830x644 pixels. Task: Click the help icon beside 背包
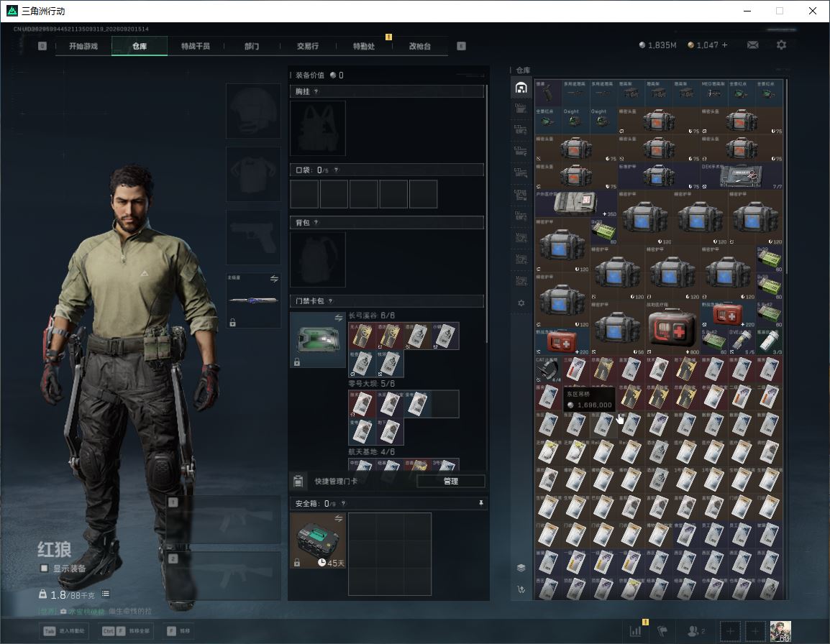pos(316,222)
